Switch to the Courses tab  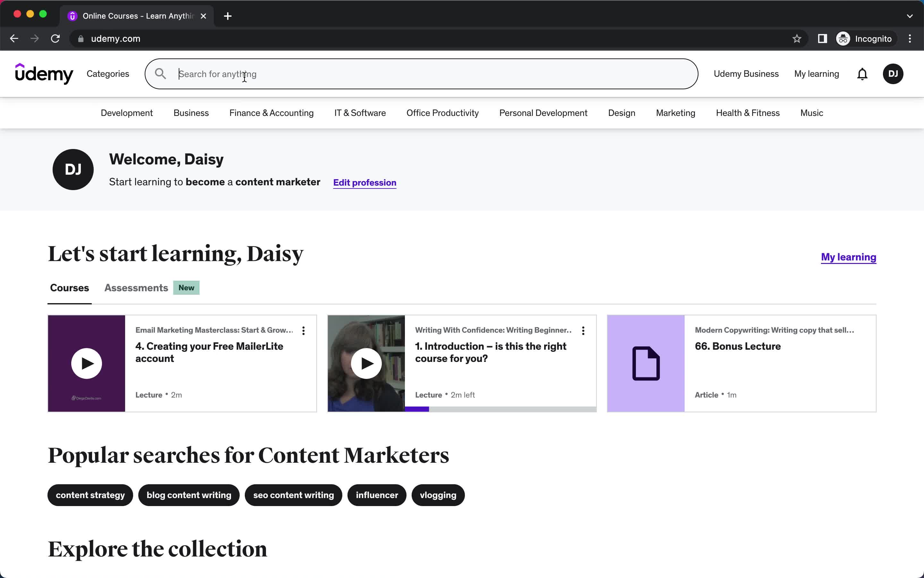[70, 288]
